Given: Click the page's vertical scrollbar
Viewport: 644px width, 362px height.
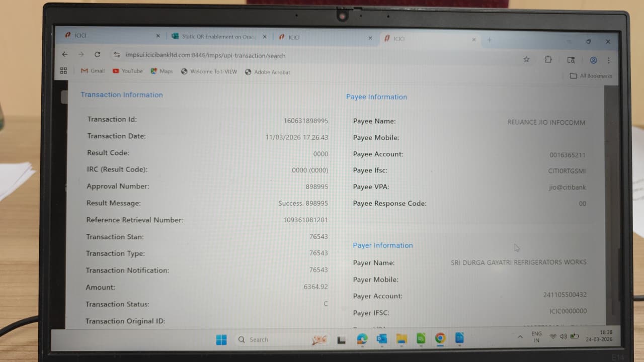Looking at the screenshot, I should (x=611, y=201).
